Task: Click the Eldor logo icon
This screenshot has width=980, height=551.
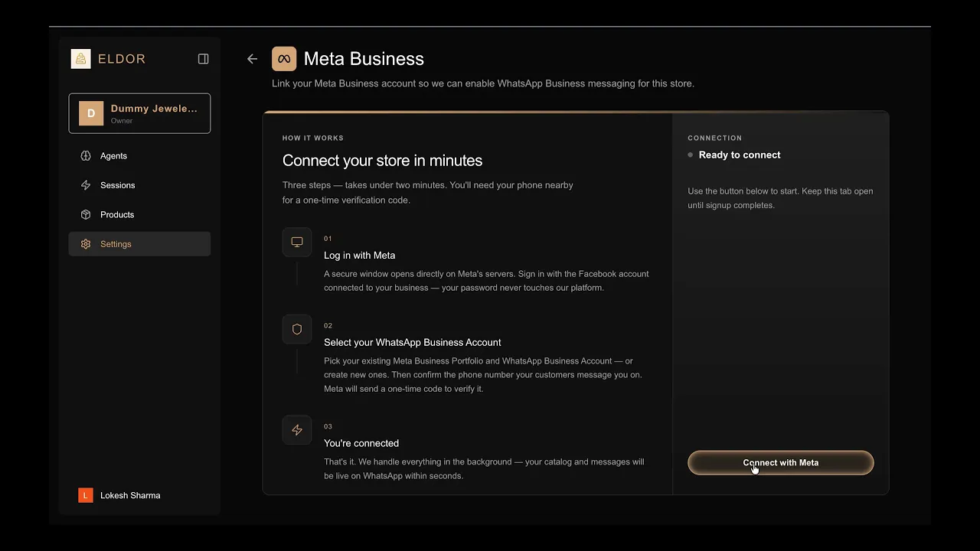Action: pyautogui.click(x=81, y=59)
